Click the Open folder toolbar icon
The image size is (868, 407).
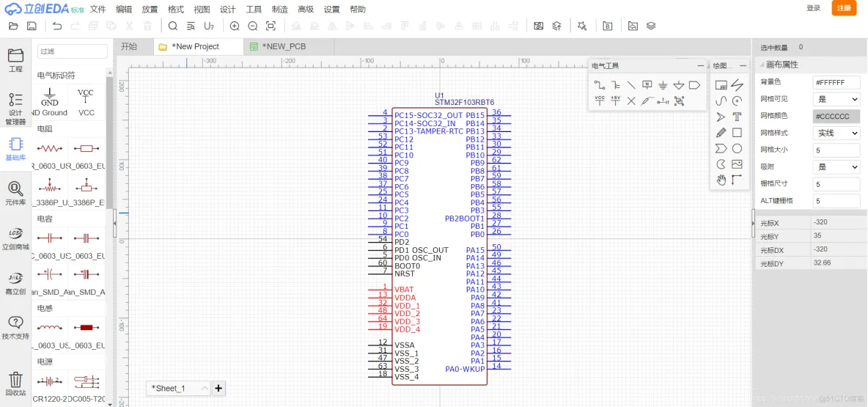tap(14, 26)
